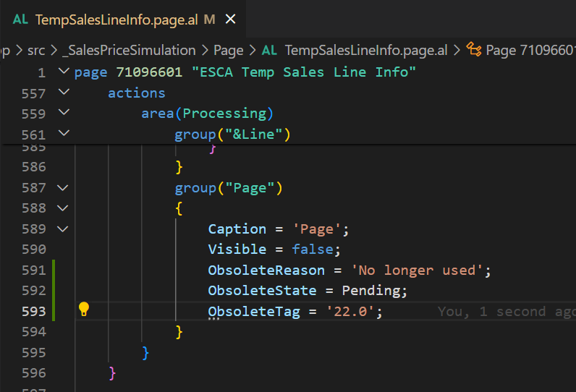Image resolution: width=576 pixels, height=392 pixels.
Task: Collapse group("&Line") at line 561
Action: pos(64,133)
